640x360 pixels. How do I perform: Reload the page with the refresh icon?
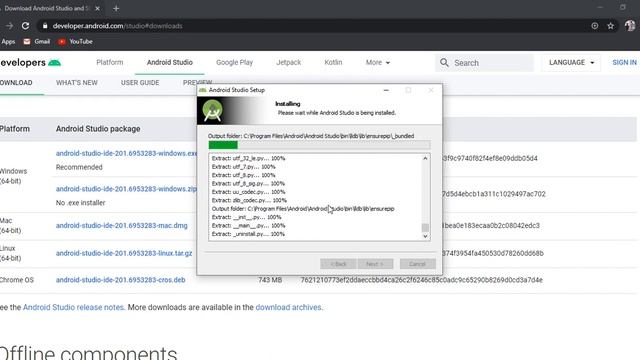pyautogui.click(x=25, y=26)
